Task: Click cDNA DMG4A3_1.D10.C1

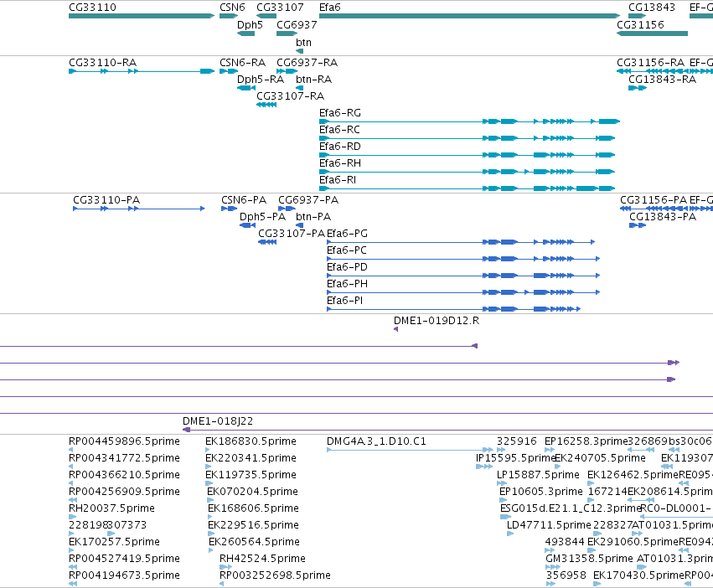Action: pos(410,450)
